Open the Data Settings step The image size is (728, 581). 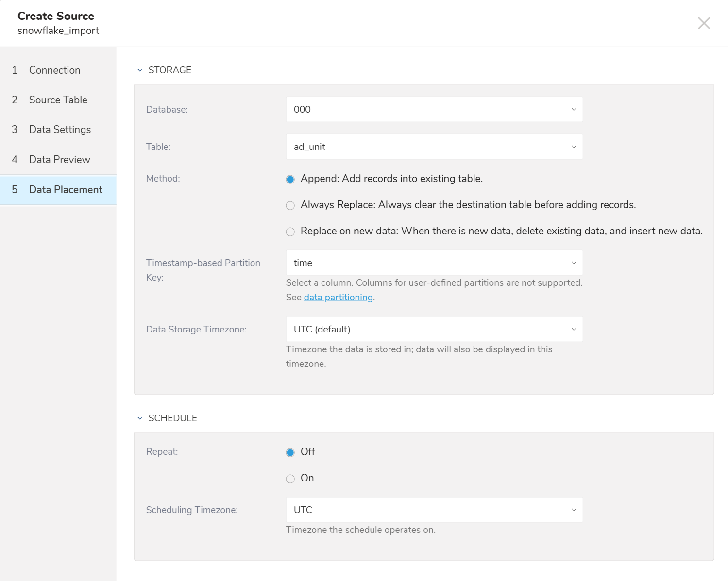[60, 130]
